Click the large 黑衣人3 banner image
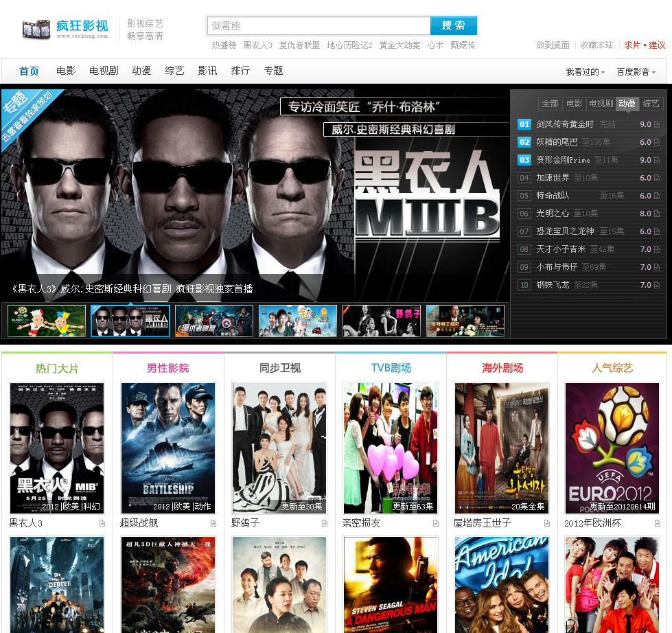The height and width of the screenshot is (633, 672). (255, 195)
